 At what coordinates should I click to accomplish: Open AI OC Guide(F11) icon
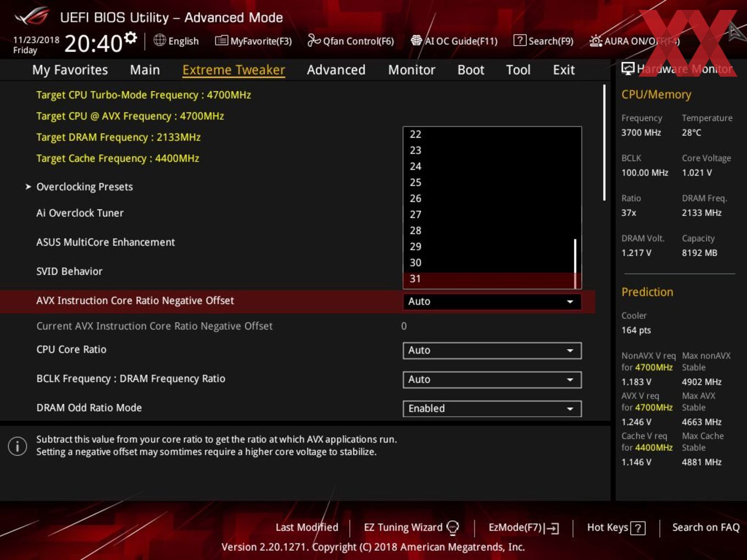(416, 41)
